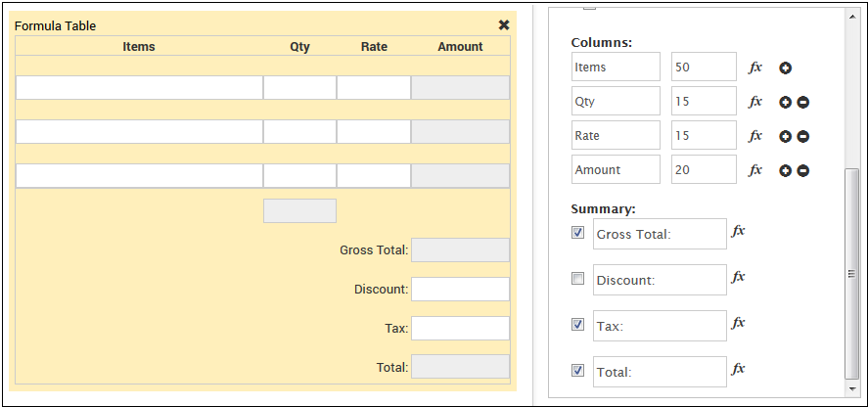This screenshot has height=407, width=868.
Task: Toggle the Tax summary checkbox
Action: click(577, 324)
